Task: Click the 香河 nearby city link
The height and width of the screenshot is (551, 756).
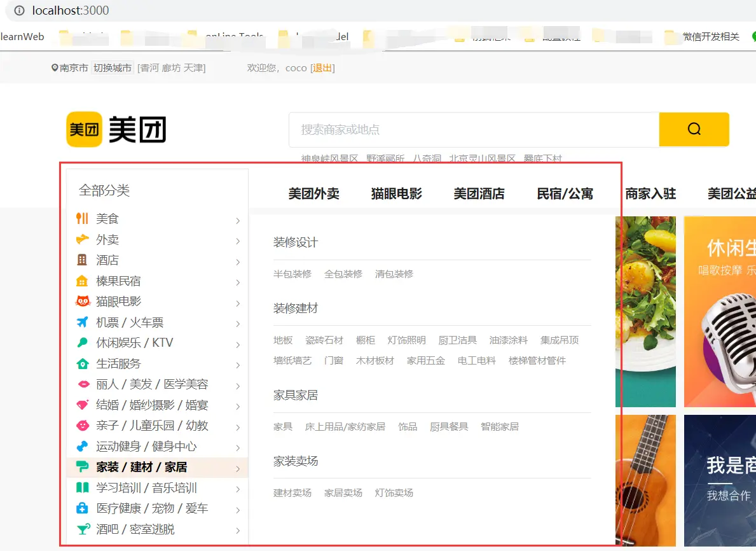Action: [x=149, y=68]
